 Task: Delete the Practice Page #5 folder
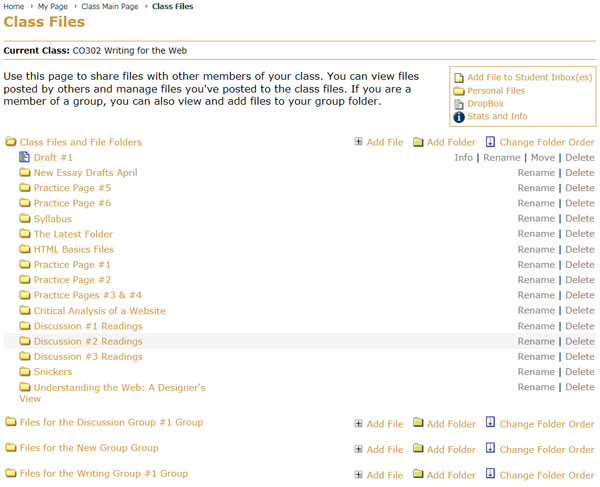pyautogui.click(x=580, y=188)
